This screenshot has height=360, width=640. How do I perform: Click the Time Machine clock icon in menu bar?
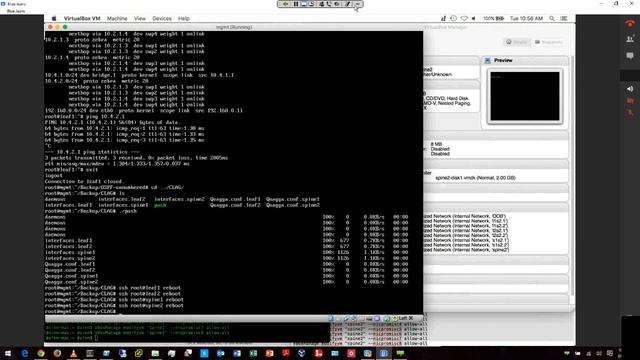453,18
